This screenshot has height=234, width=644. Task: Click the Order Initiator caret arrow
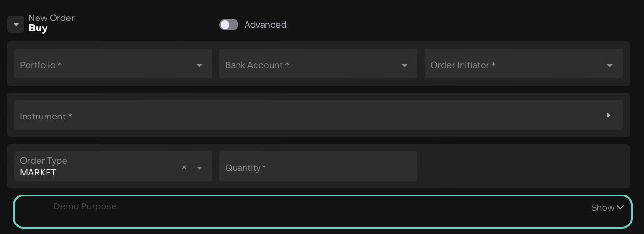[610, 65]
